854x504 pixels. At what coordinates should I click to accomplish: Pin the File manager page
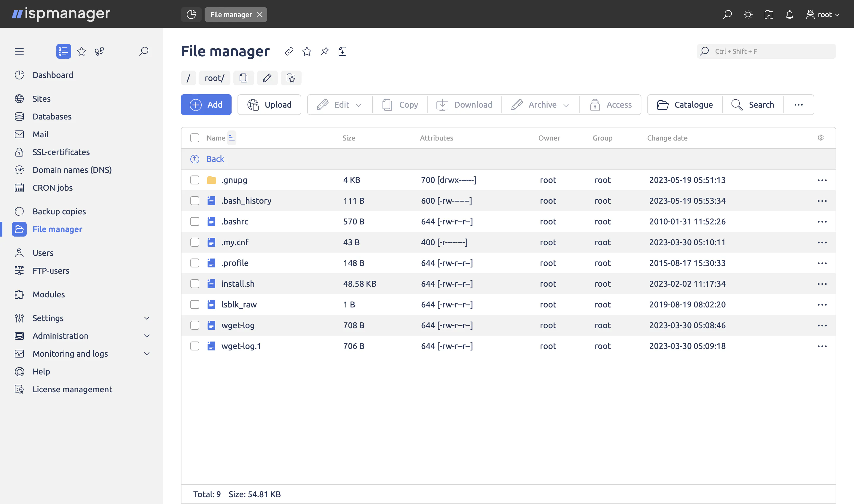tap(324, 51)
